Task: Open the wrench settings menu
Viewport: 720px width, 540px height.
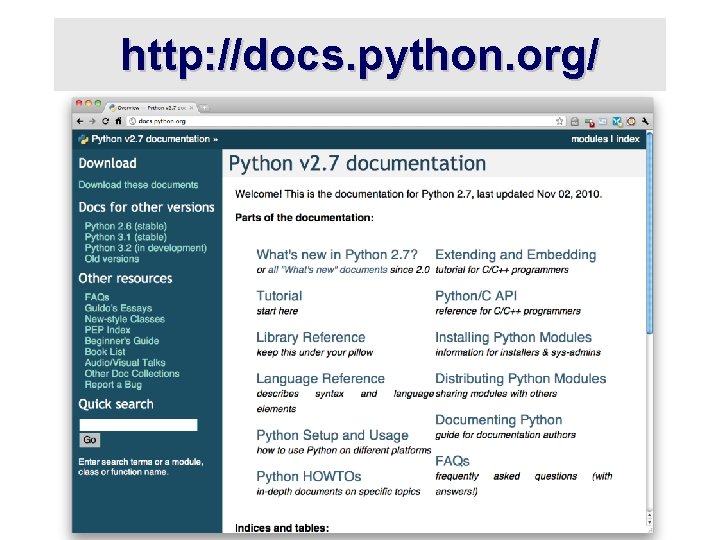Action: [645, 121]
